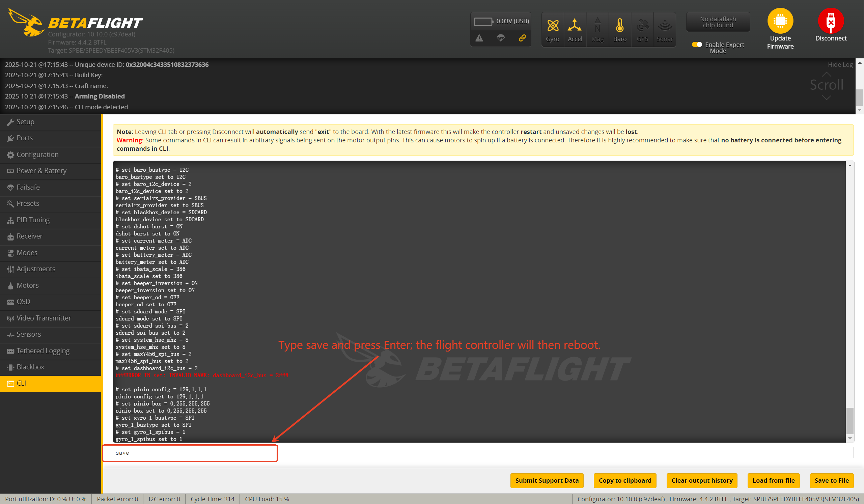Click the arming warning triangle icon
This screenshot has width=864, height=504.
pos(479,38)
